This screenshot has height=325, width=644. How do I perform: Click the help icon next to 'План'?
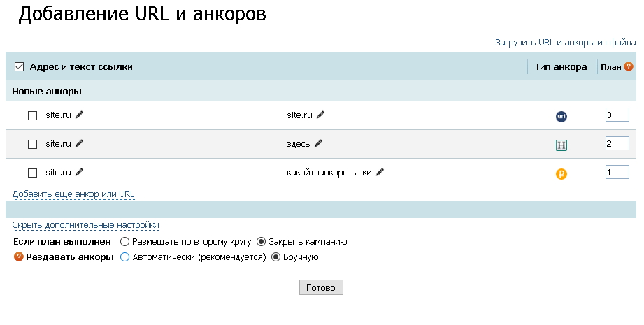pos(629,66)
